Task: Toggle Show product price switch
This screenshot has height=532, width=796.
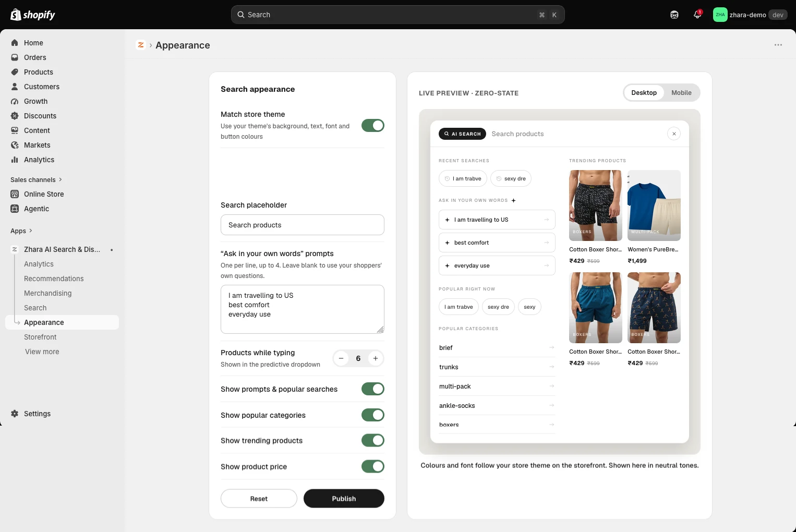Action: 373,467
